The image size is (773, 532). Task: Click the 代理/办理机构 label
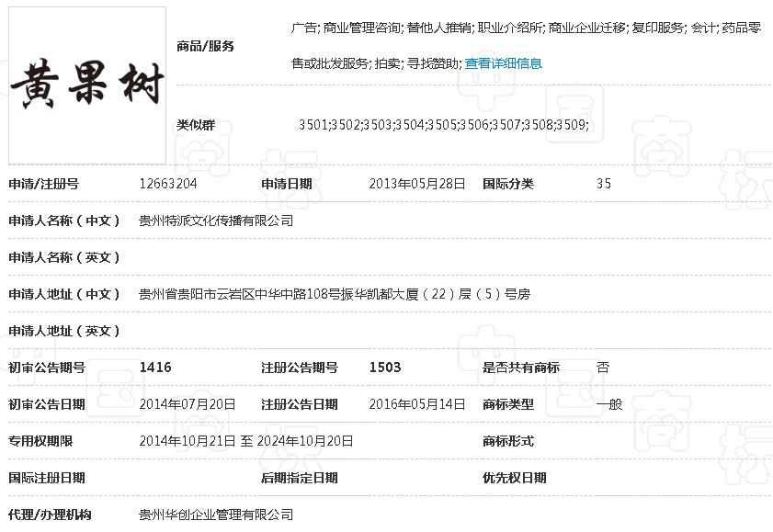tap(50, 515)
